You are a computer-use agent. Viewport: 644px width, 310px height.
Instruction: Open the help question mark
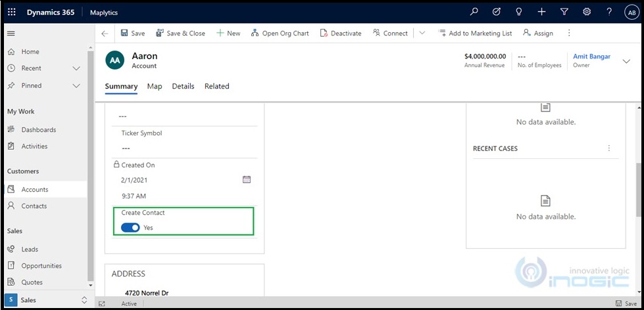click(x=609, y=12)
